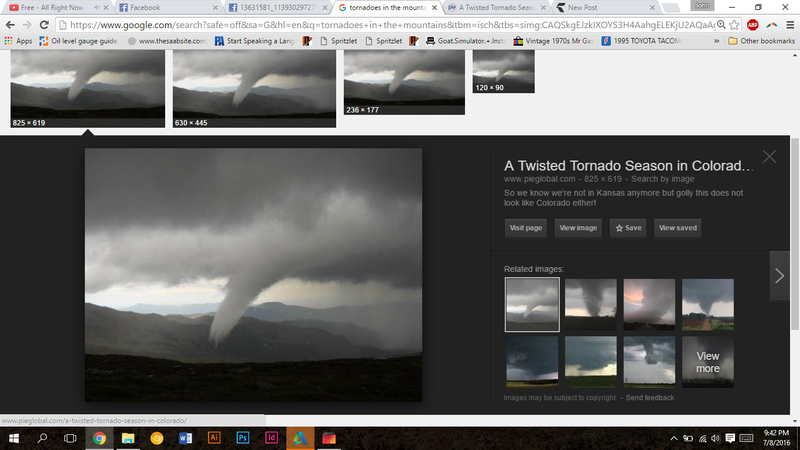Open Autodesk app icon on taskbar
This screenshot has height=450, width=800.
300,438
